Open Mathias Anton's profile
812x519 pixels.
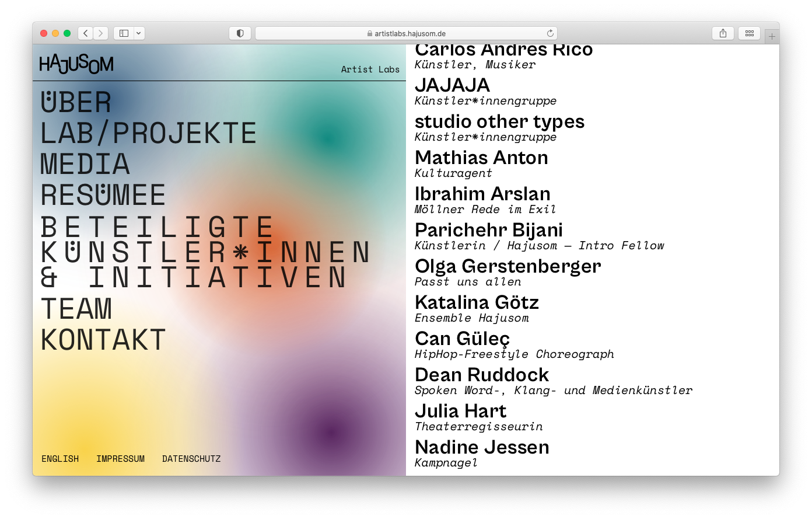[x=481, y=158]
